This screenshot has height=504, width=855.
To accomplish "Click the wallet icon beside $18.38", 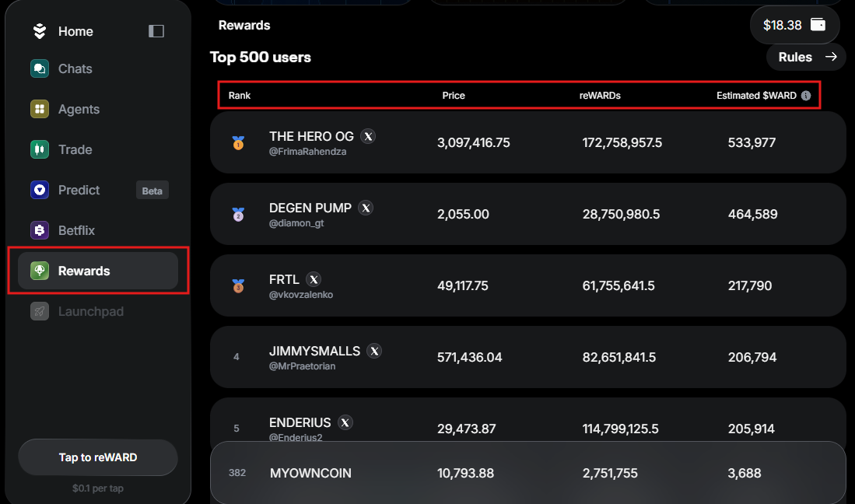I will click(818, 24).
